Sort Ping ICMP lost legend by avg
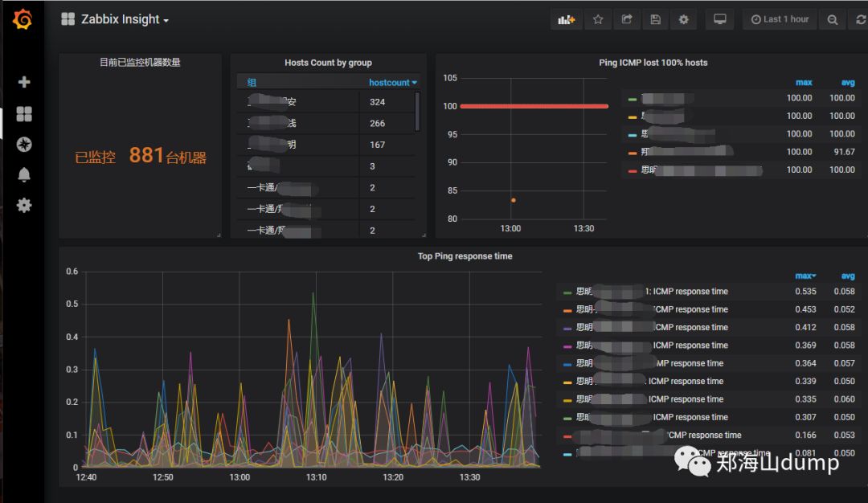 (848, 83)
